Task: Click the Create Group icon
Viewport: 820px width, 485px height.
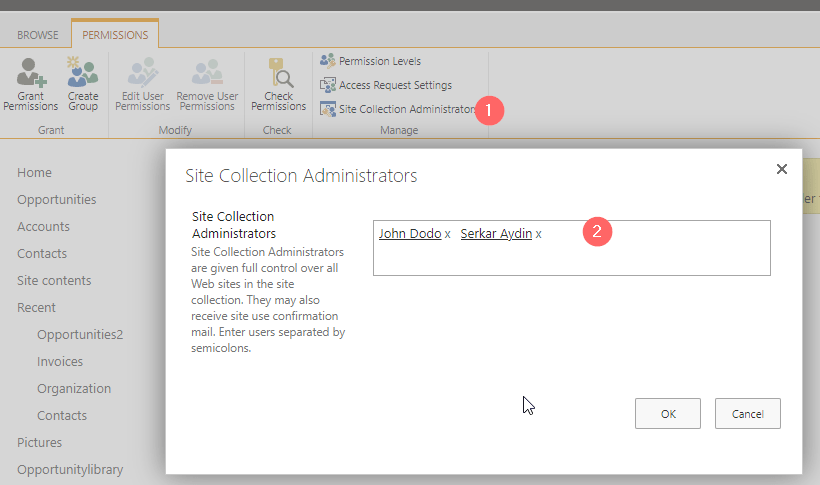Action: tap(82, 72)
